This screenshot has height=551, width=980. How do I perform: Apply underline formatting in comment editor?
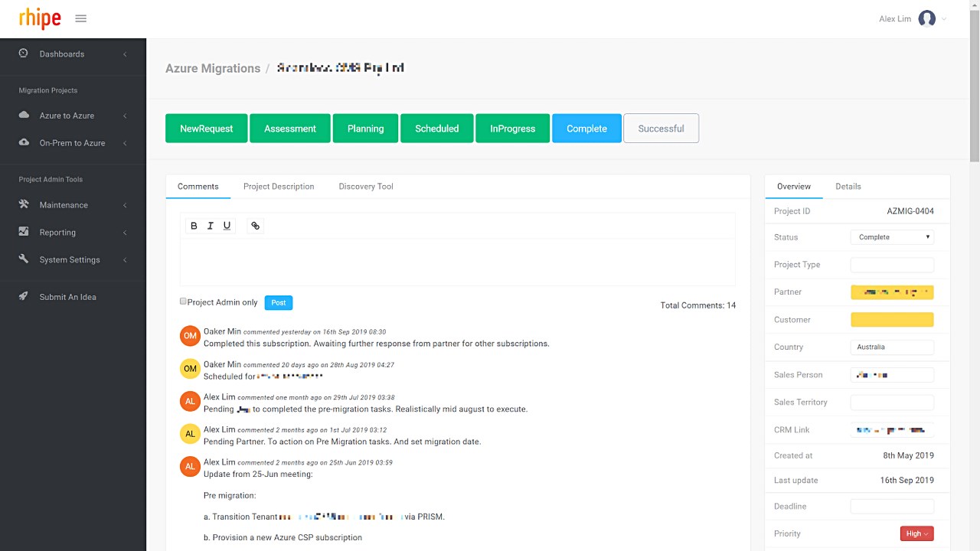[x=227, y=226]
